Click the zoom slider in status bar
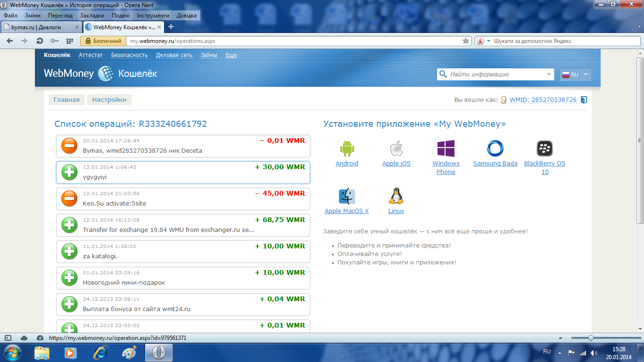 click(591, 338)
